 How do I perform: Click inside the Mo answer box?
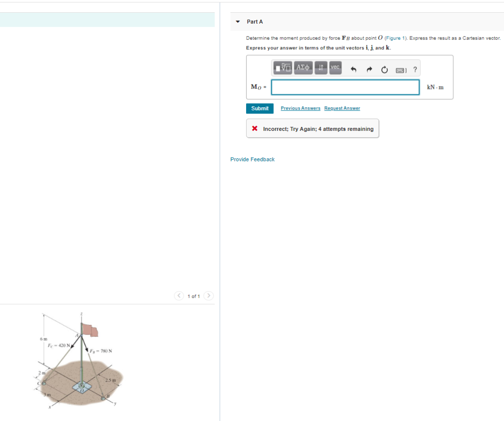coord(345,87)
